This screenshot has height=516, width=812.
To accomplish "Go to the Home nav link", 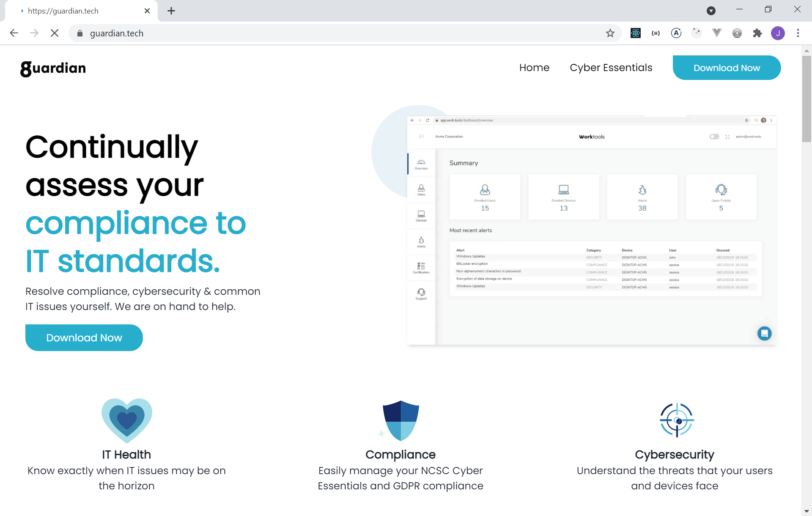I will (x=534, y=68).
